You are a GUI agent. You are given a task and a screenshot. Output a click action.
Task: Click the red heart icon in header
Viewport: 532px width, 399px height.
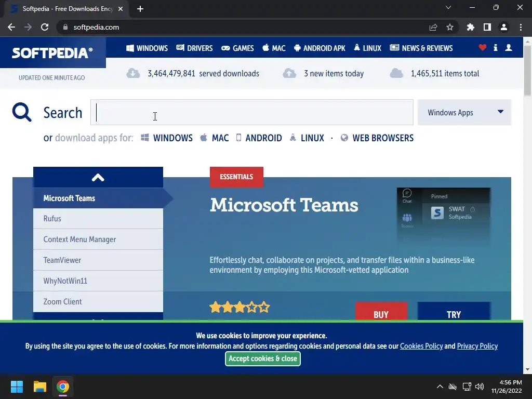pos(483,47)
